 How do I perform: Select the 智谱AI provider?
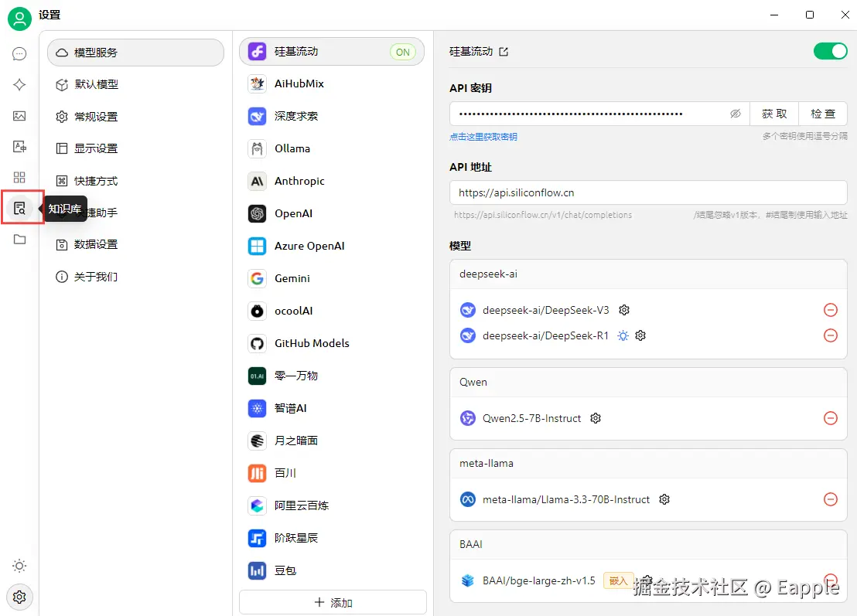point(332,408)
